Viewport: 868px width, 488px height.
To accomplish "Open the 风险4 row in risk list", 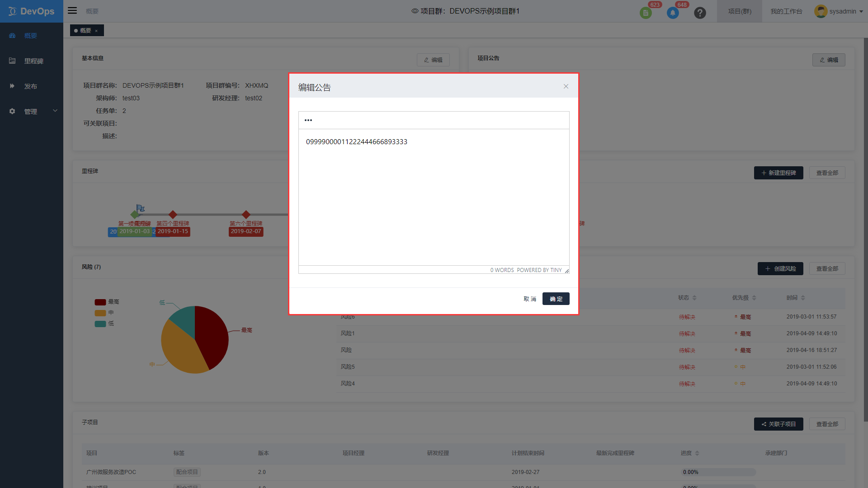I will point(590,384).
